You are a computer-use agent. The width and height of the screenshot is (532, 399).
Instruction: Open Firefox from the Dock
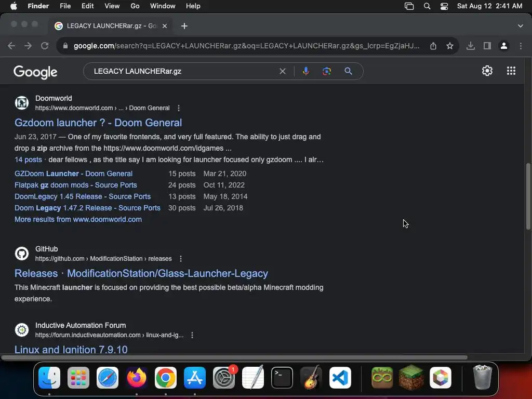pyautogui.click(x=137, y=378)
